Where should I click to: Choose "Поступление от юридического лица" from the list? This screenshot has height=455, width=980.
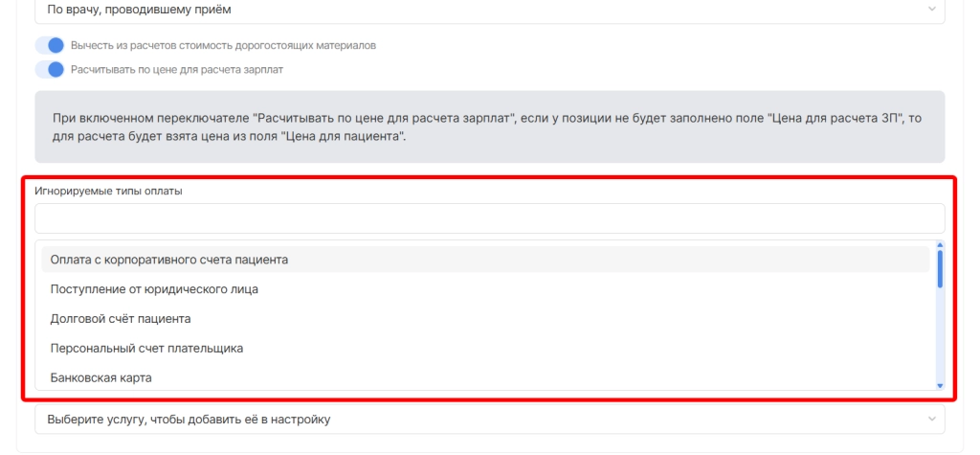pyautogui.click(x=154, y=288)
